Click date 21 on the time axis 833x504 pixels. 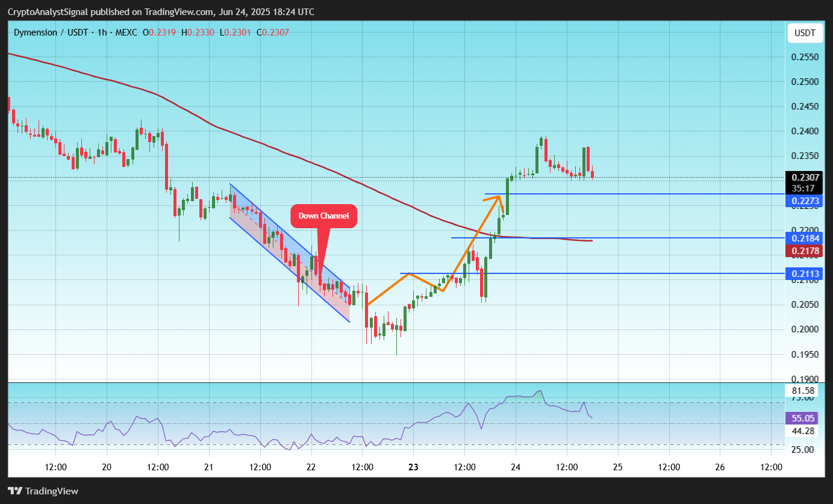point(208,467)
